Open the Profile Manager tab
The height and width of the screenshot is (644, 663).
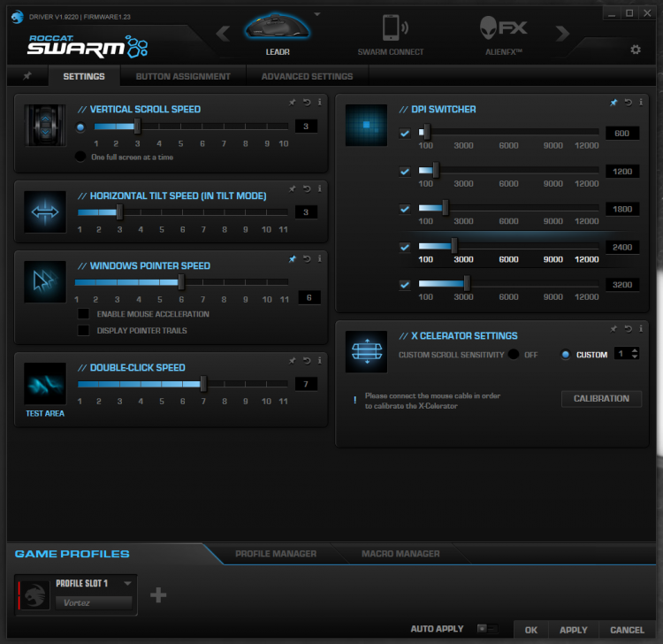pyautogui.click(x=276, y=554)
